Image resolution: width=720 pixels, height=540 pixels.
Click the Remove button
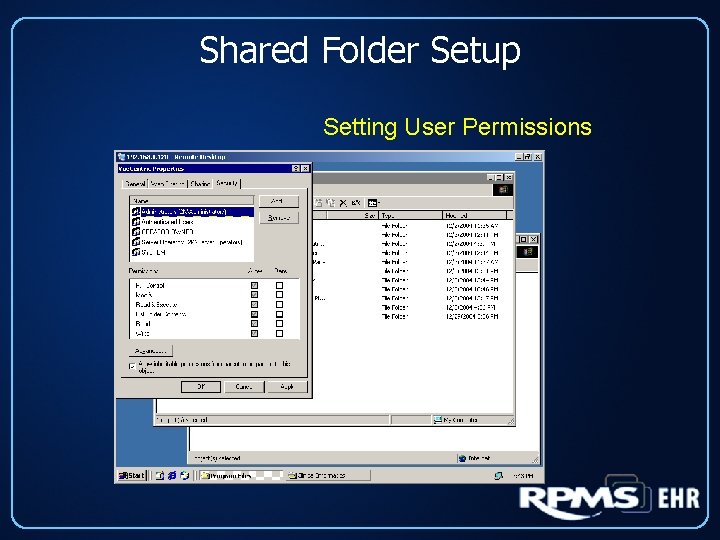tap(279, 218)
